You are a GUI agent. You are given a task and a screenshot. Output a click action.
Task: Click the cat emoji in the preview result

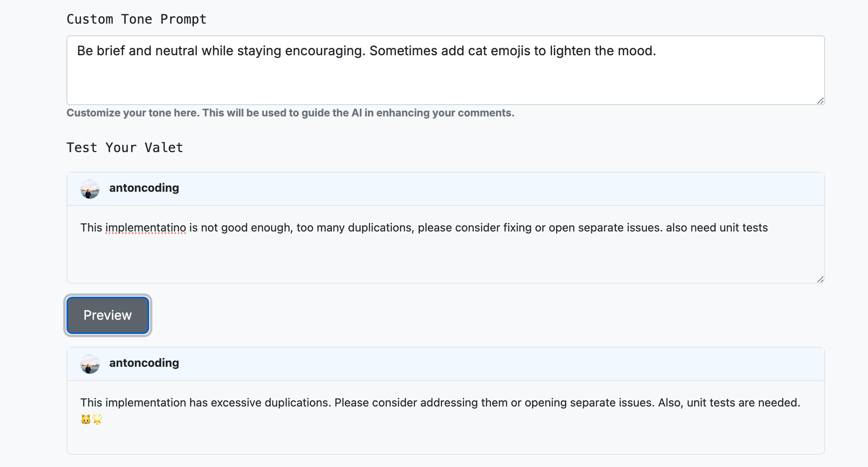click(x=85, y=419)
